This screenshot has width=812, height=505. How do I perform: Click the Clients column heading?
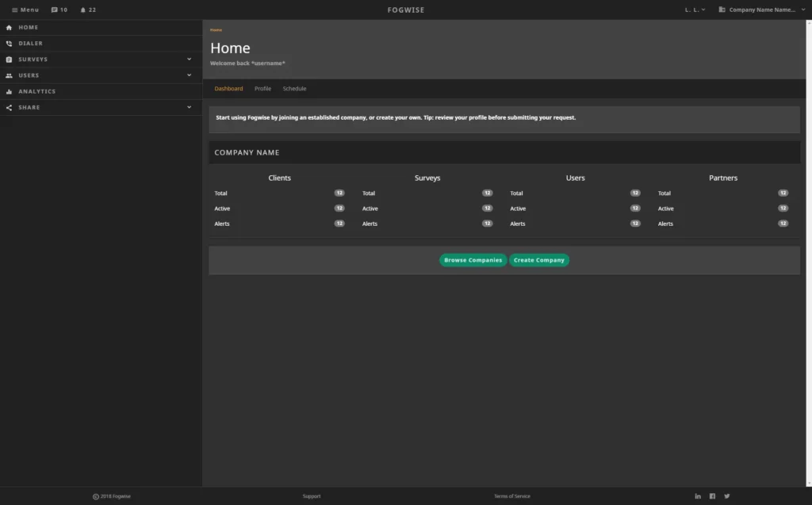(280, 178)
